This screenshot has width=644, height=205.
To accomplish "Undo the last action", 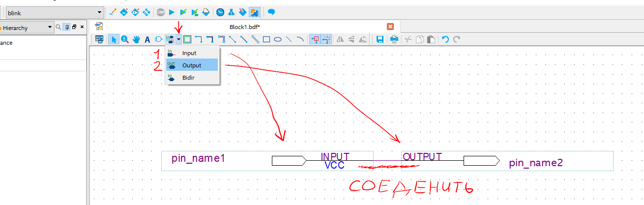I will coord(445,39).
